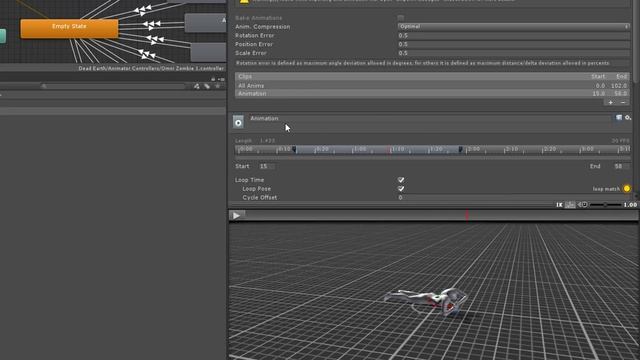The width and height of the screenshot is (640, 360).
Task: Uncheck the Loop Pose checkbox
Action: 401,189
